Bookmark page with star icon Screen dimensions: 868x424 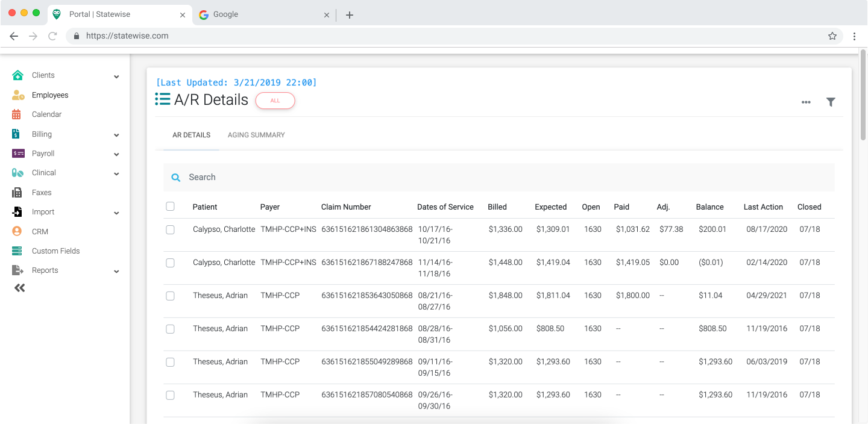(x=832, y=36)
